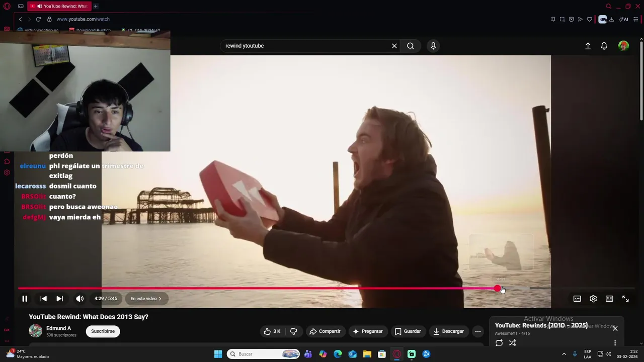Subscribe to Edmund A channel
Image resolution: width=644 pixels, height=362 pixels.
click(103, 331)
